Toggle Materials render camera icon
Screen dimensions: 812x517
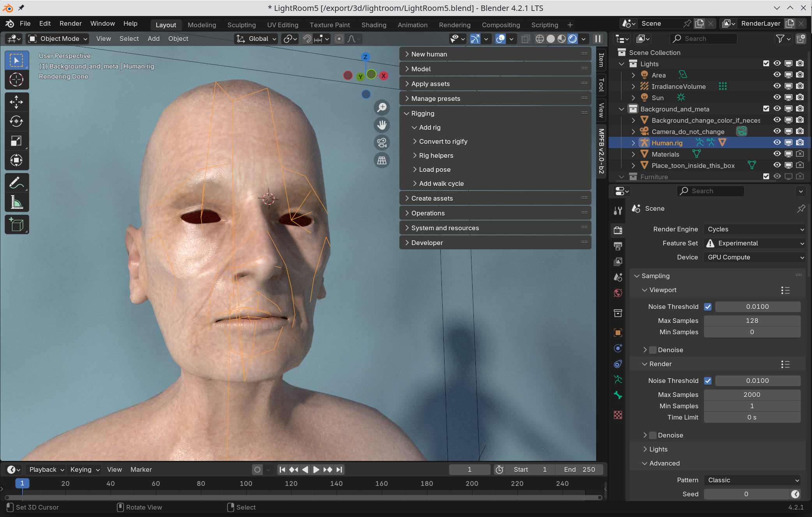(800, 154)
